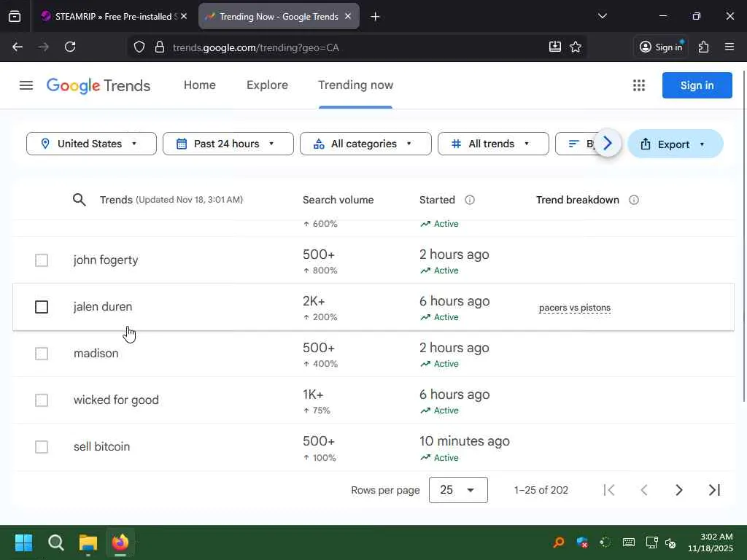View site security padlock info
This screenshot has height=560, width=747.
[x=160, y=47]
